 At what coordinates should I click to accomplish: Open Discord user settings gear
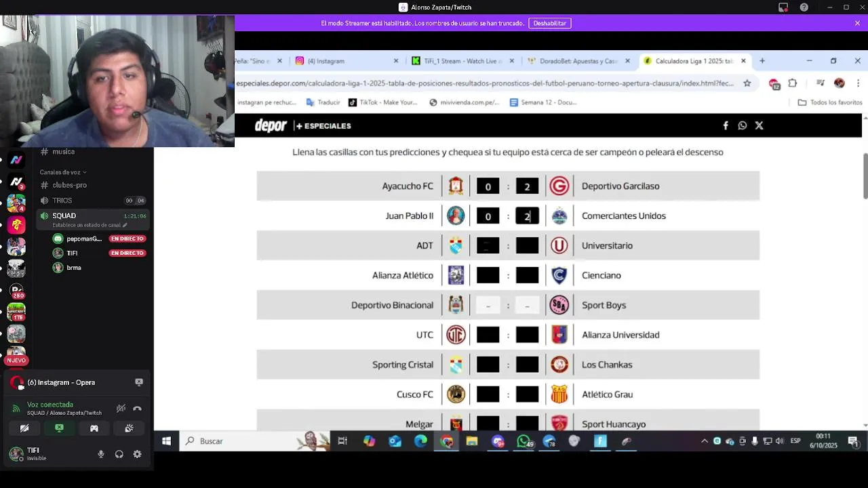[x=137, y=454]
